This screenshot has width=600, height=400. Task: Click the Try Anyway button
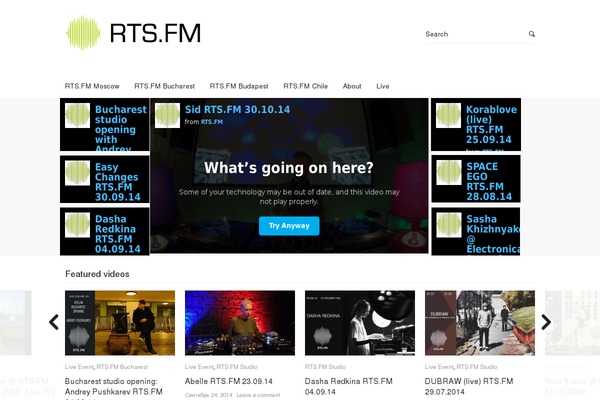(289, 226)
